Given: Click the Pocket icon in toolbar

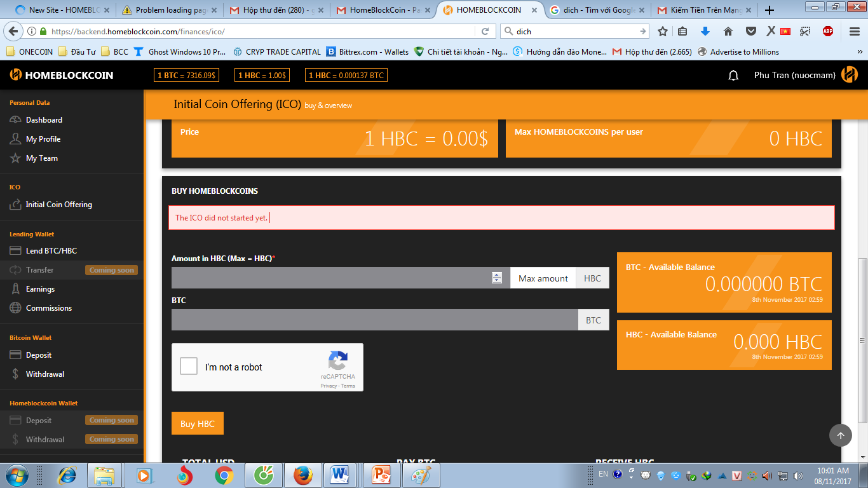Looking at the screenshot, I should click(x=750, y=31).
